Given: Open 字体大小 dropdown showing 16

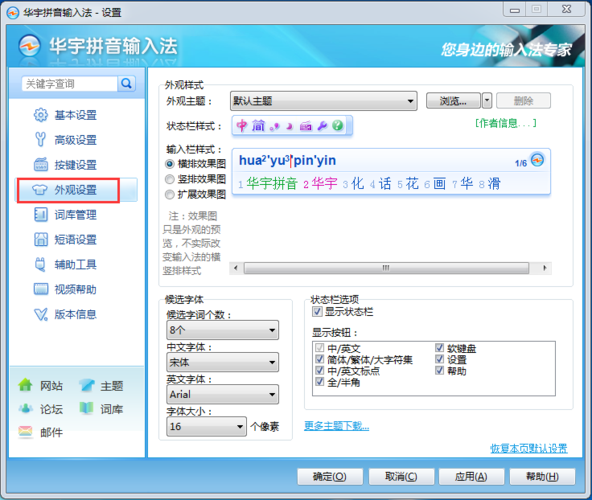Looking at the screenshot, I should coord(206,426).
